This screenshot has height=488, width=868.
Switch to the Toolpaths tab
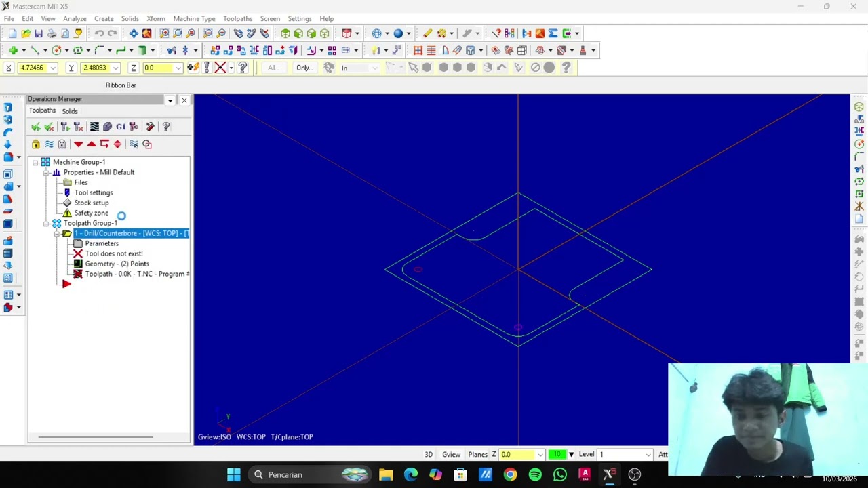42,110
